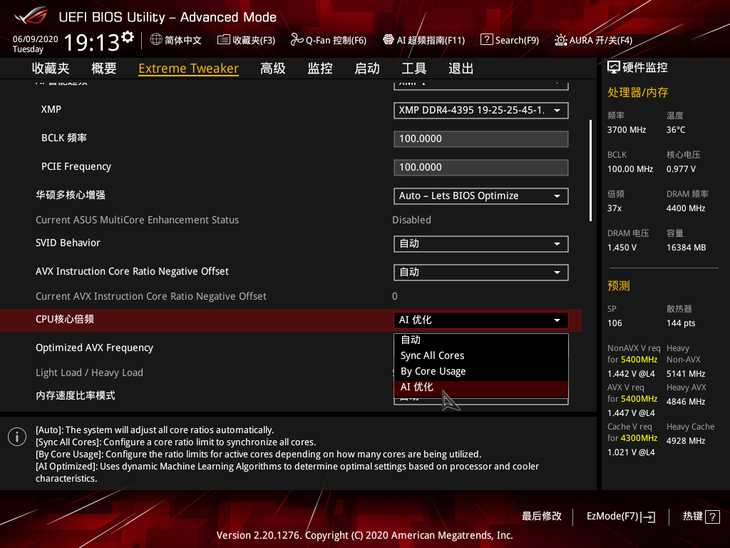Screen dimensions: 730x548
Task: Open Q-Fan 控制(F6) fan icon
Action: tap(296, 40)
